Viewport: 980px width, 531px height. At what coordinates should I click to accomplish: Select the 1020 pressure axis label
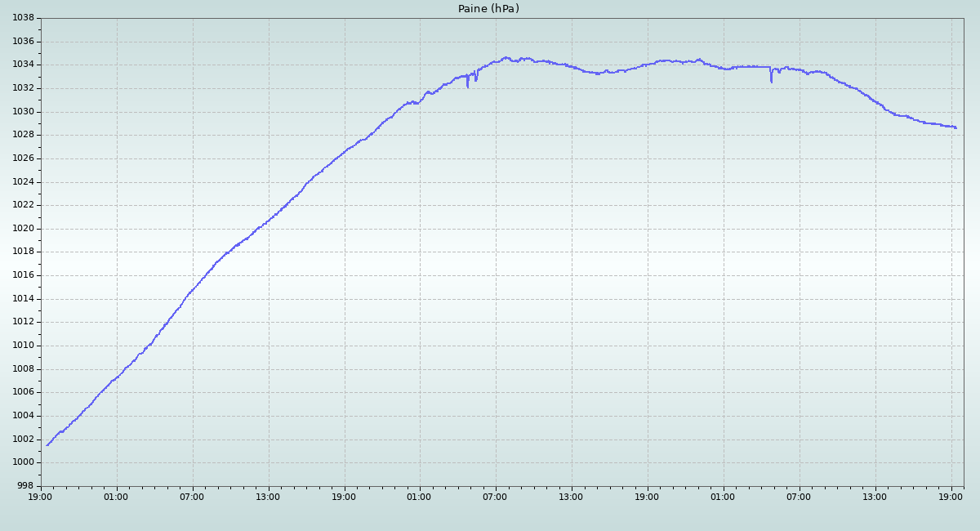point(23,229)
